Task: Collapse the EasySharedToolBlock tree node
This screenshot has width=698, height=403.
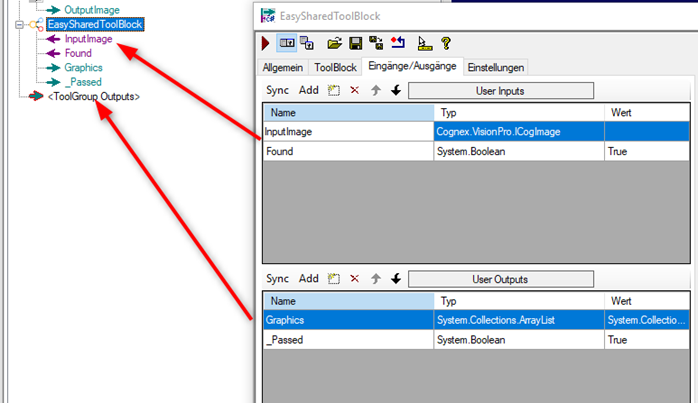Action: 20,24
